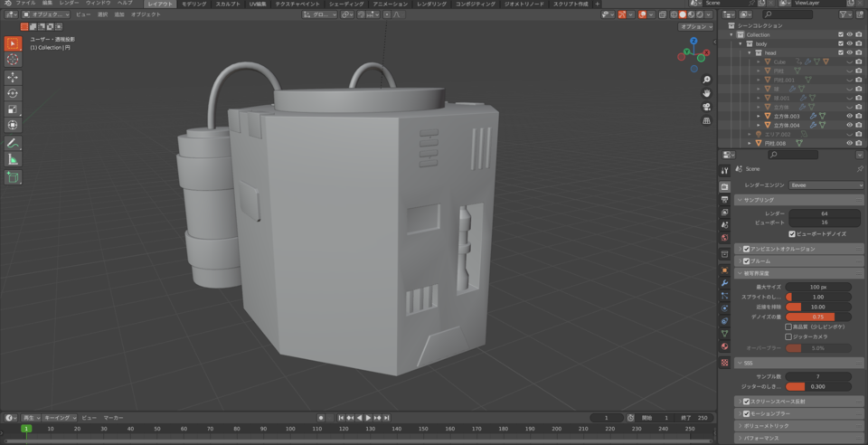
Task: Click the zoom magnifier icon in the viewport
Action: [x=706, y=80]
